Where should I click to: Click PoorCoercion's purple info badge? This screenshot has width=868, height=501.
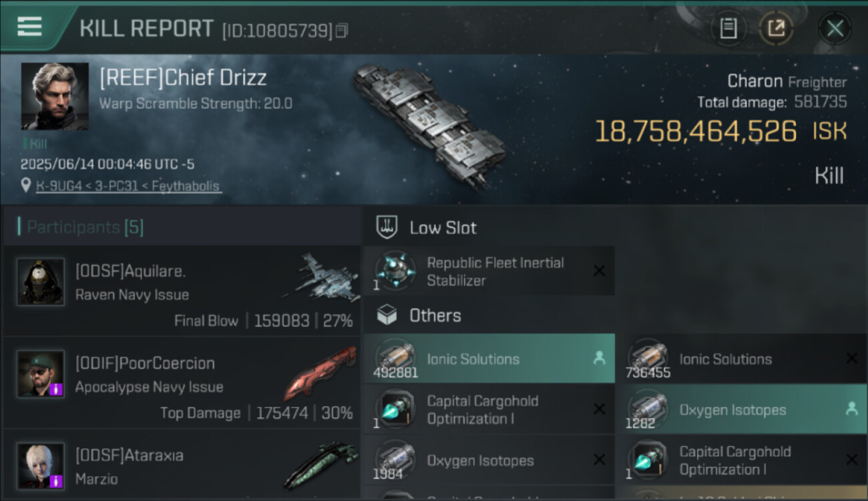point(57,389)
